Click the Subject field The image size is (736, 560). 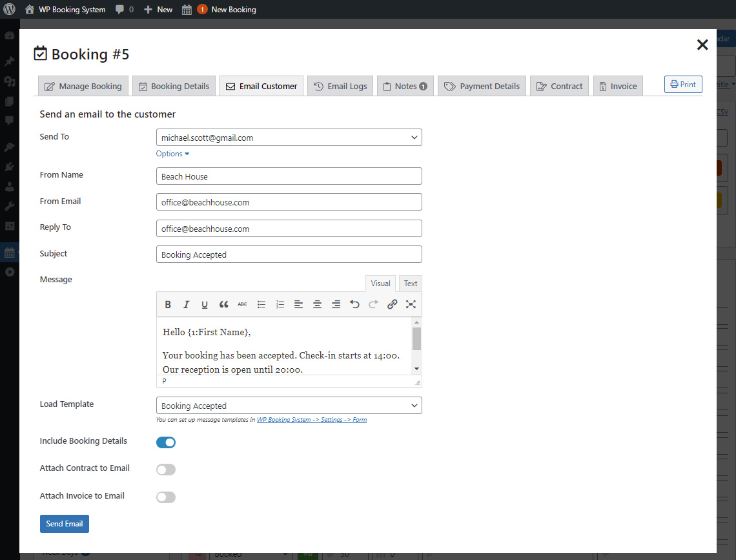coord(289,254)
